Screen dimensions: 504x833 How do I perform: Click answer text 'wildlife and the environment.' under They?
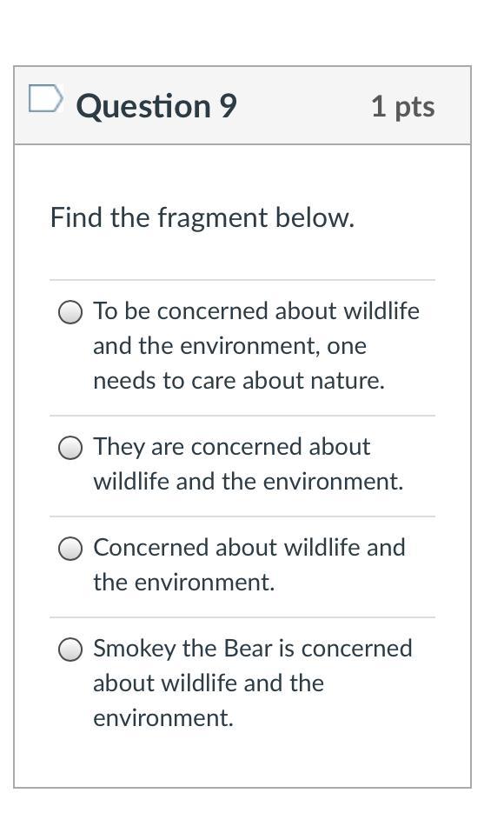249,482
